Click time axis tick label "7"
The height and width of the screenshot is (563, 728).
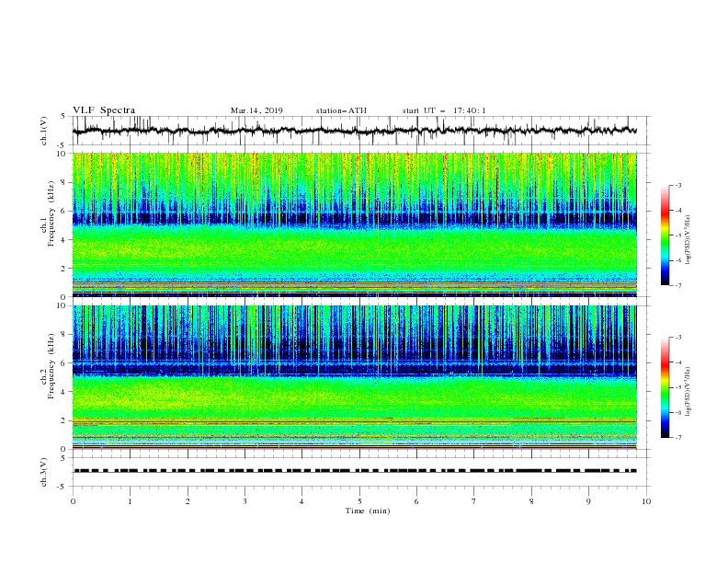473,501
